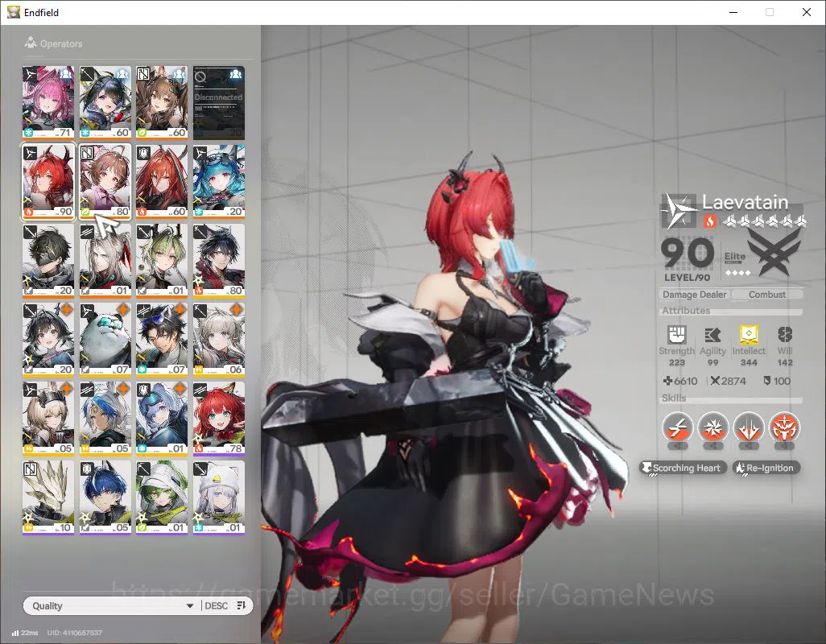Select long red-haired operator level 60
Screen dimensions: 826x644
pyautogui.click(x=162, y=181)
